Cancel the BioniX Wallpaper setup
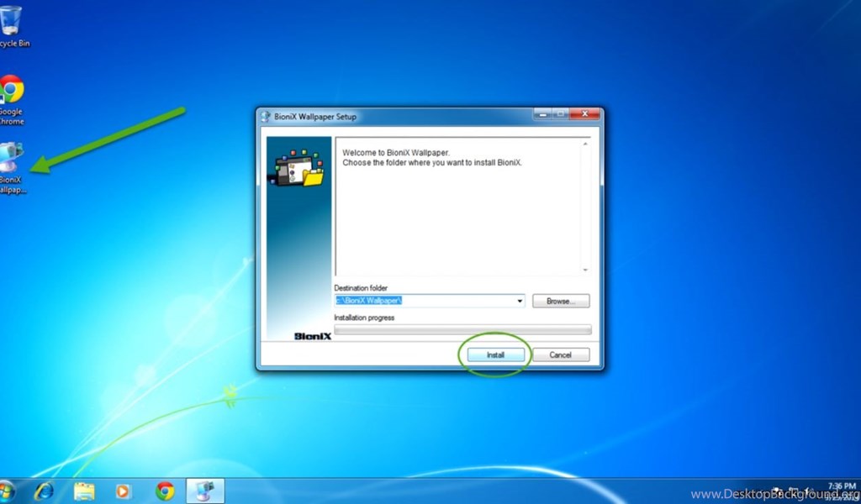This screenshot has height=504, width=861. 561,354
